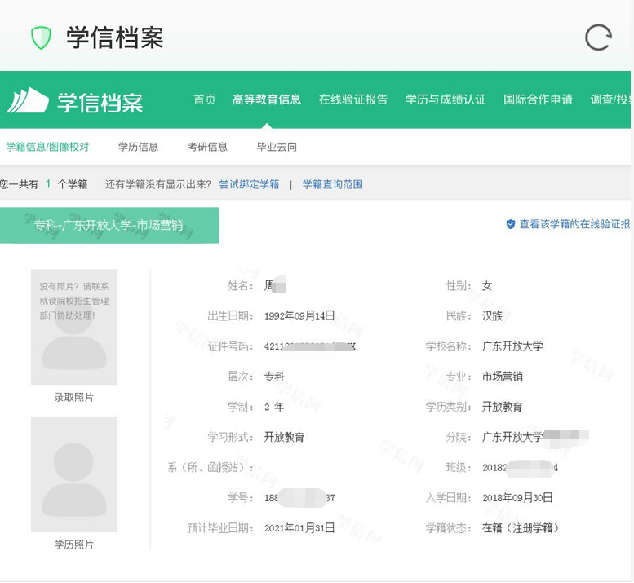
Task: Switch to 学籍信息/图像校对 tab
Action: (47, 147)
